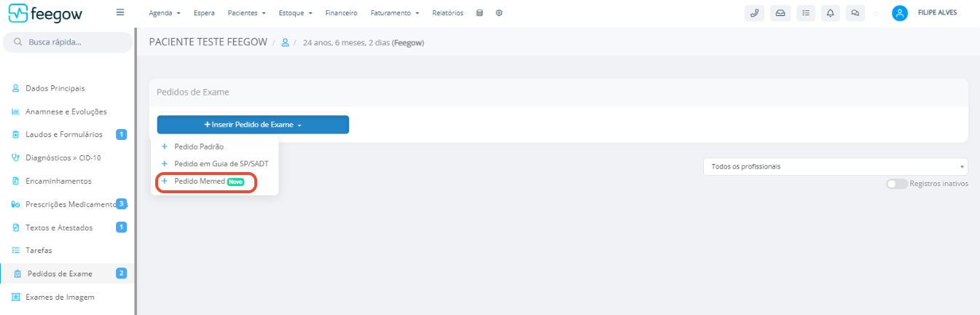This screenshot has width=980, height=315.
Task: Open notifications bell icon
Action: [830, 13]
